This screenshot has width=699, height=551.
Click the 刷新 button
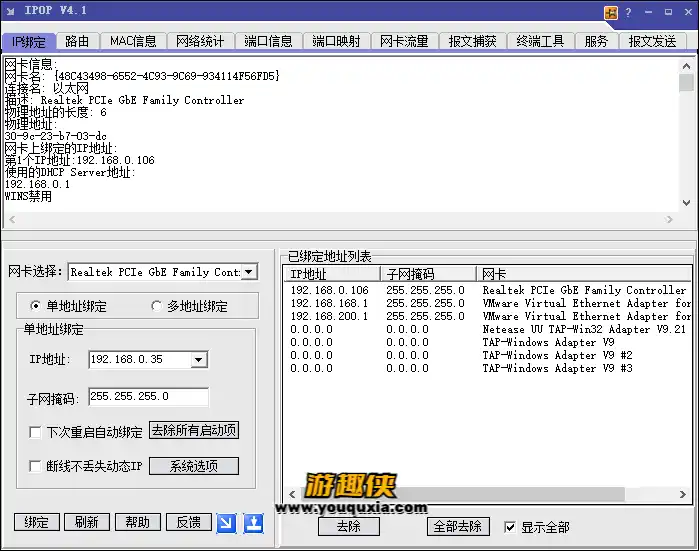(x=87, y=522)
